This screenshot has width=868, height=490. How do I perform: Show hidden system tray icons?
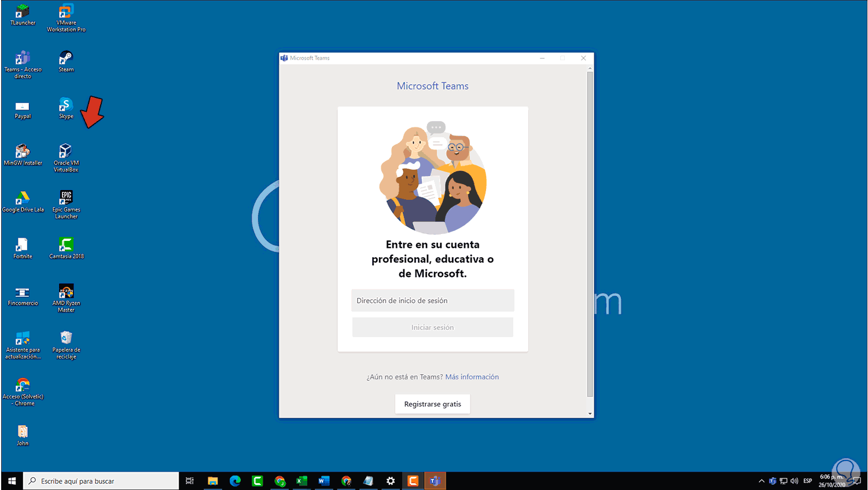[x=762, y=481]
